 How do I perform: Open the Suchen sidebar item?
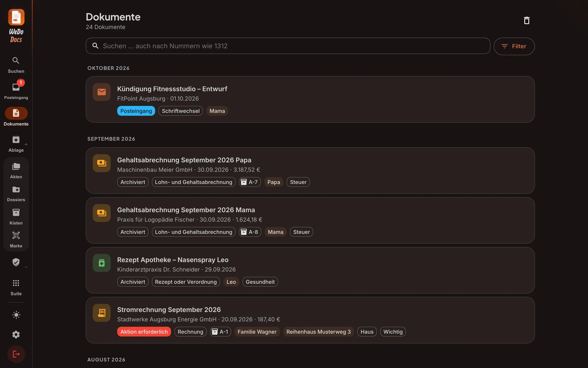(x=16, y=65)
